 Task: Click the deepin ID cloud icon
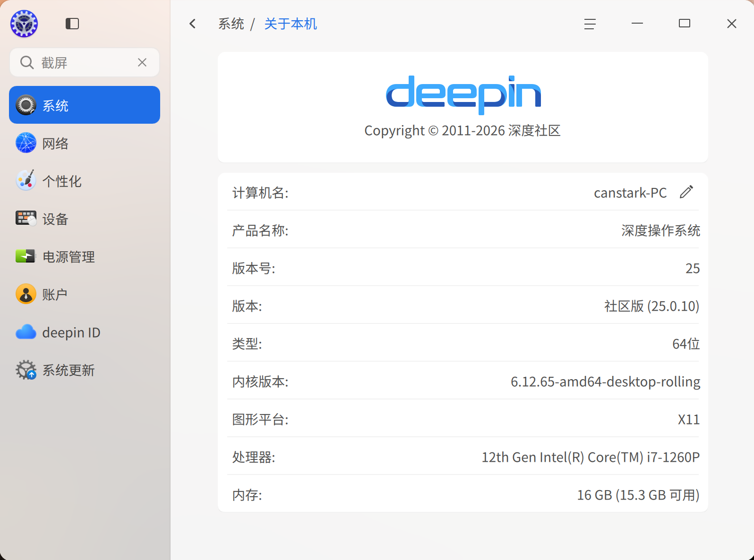click(26, 332)
